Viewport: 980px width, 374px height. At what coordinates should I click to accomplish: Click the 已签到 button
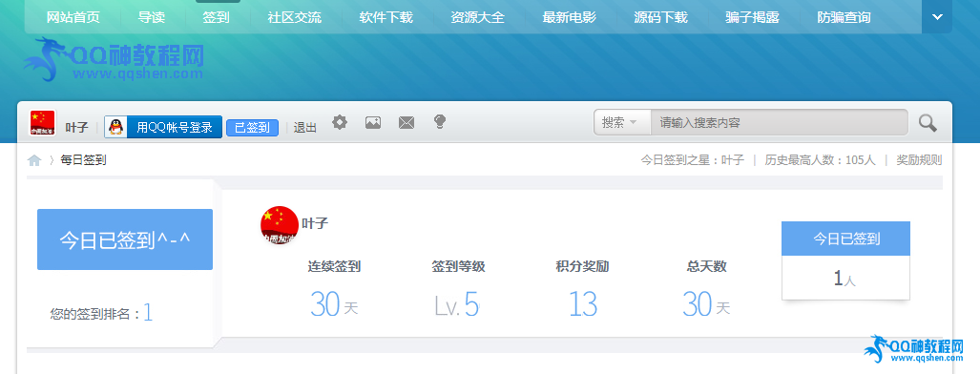[253, 128]
